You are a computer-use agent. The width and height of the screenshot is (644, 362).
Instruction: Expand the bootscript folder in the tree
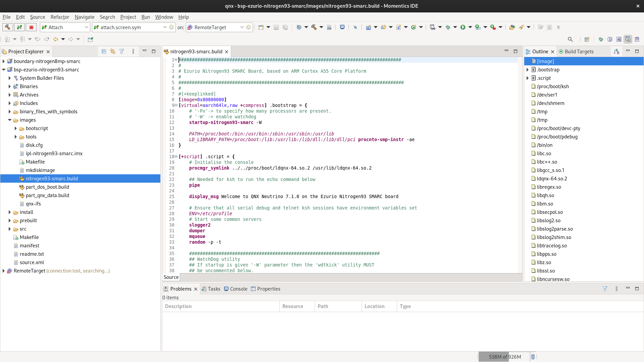tap(16, 128)
